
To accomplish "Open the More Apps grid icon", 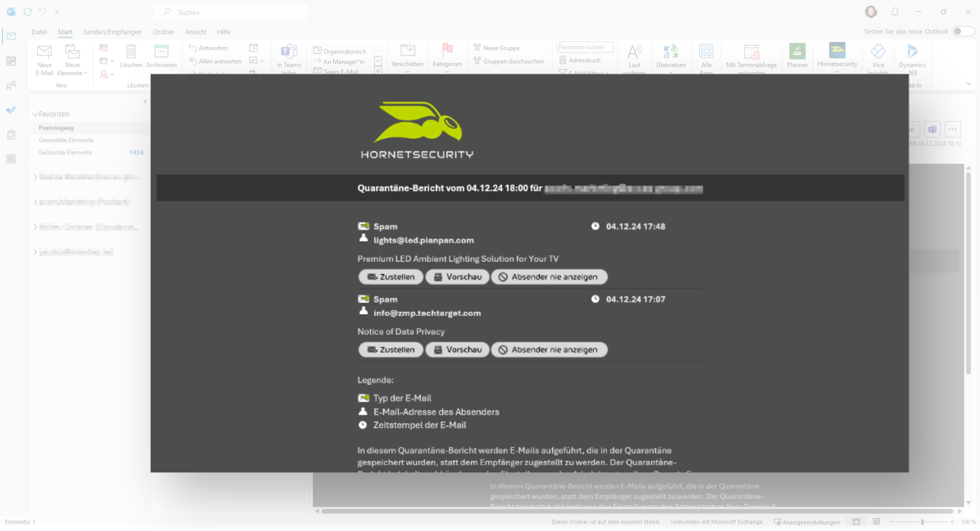I will (11, 159).
